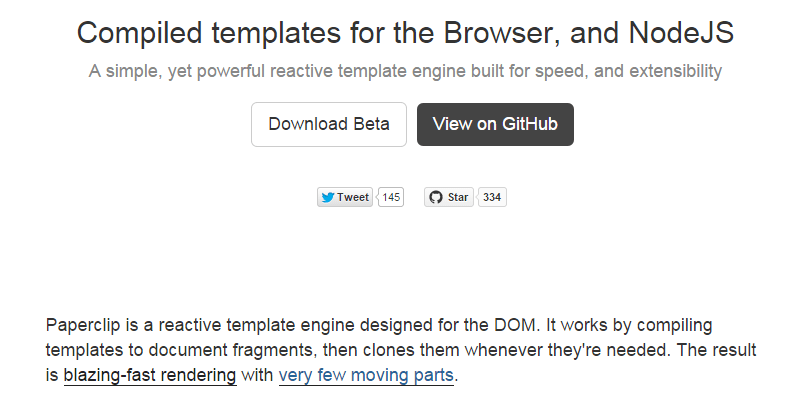This screenshot has height=400, width=800.
Task: Click the Twitter bird icon
Action: [x=328, y=197]
